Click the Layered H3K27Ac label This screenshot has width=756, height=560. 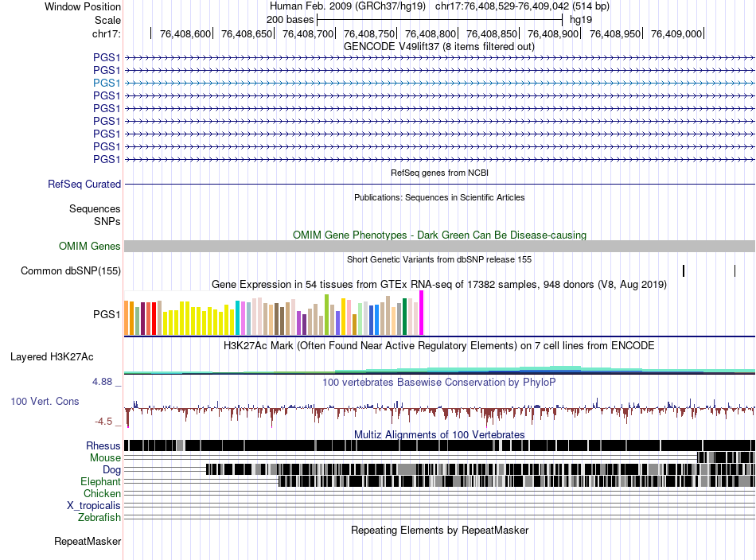click(x=52, y=356)
